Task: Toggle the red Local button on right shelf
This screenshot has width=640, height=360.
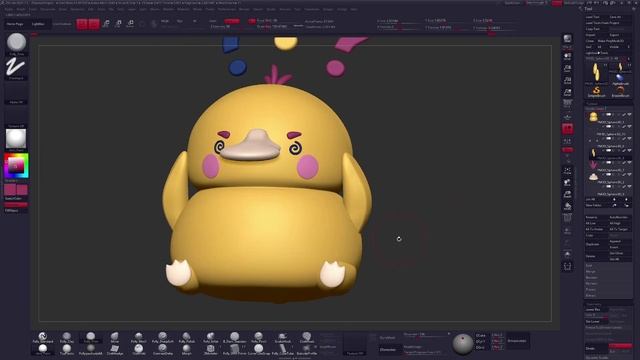Action: [568, 129]
